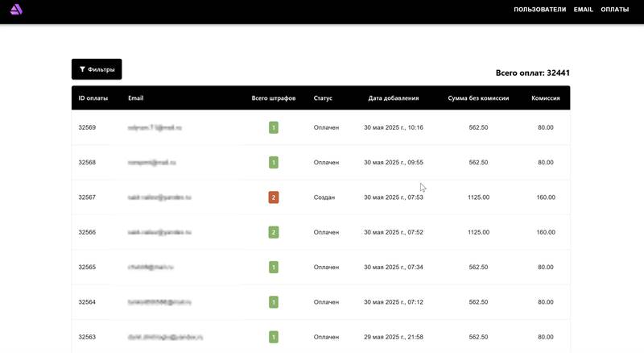Viewport: 644px width, 353px height.
Task: Click the ID оплаты column header
Action: (x=93, y=98)
